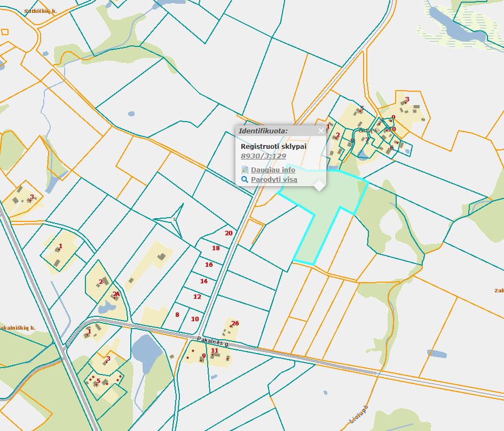Click the document icon beside Daugiau info
The width and height of the screenshot is (504, 431).
coord(245,170)
